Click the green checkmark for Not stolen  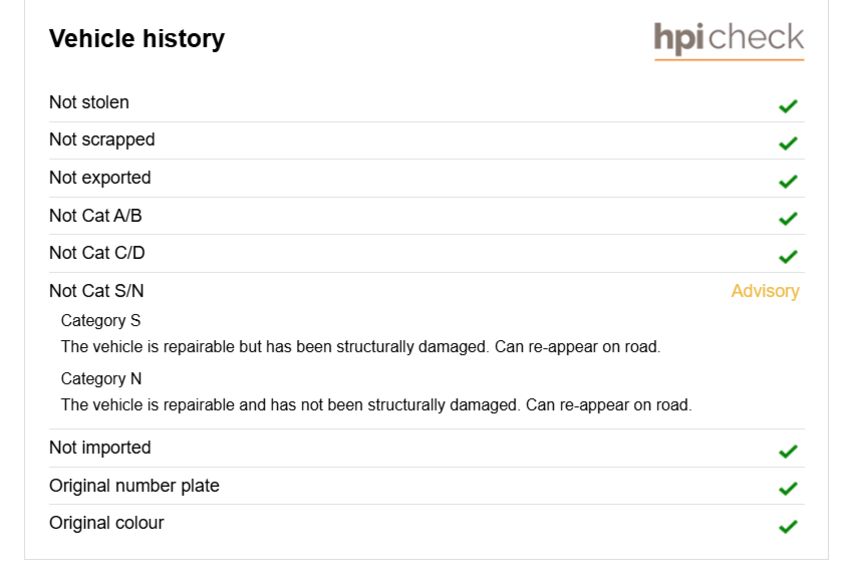coord(788,106)
